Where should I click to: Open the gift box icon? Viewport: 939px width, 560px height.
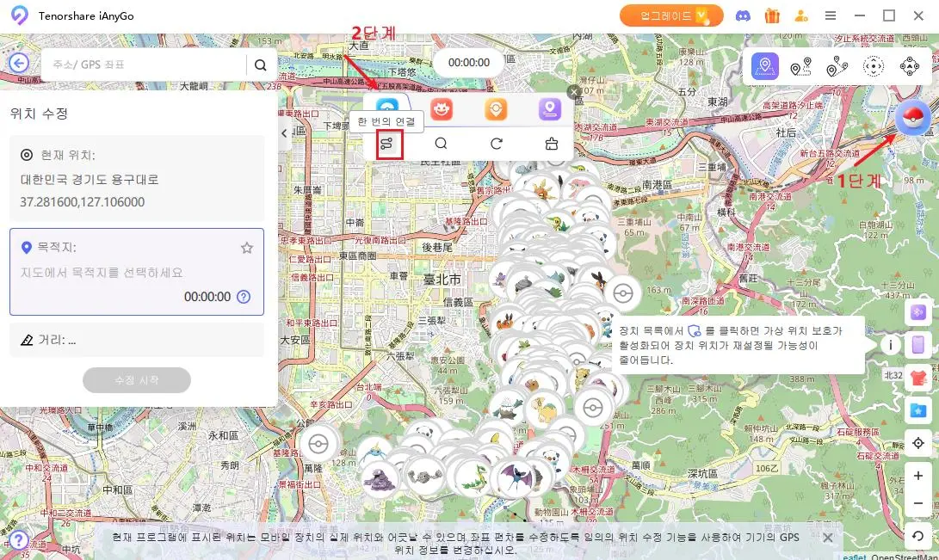(x=772, y=15)
